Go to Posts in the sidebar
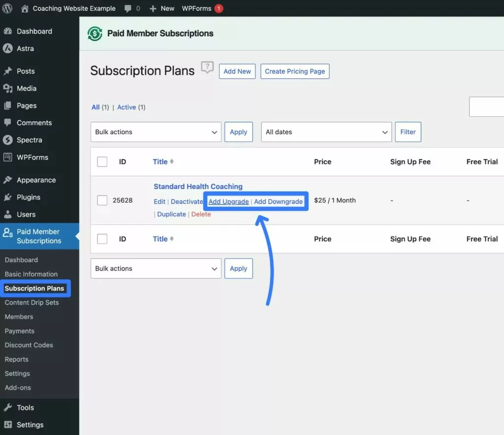 [x=26, y=71]
